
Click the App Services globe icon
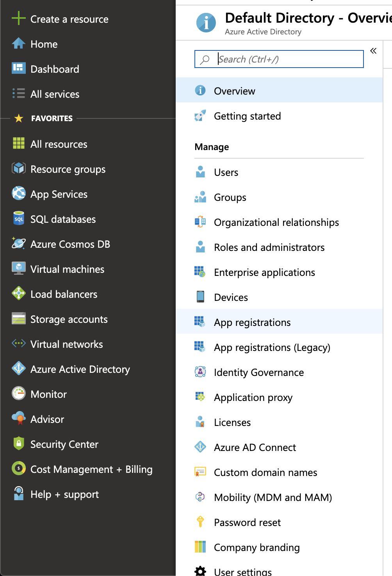point(18,193)
